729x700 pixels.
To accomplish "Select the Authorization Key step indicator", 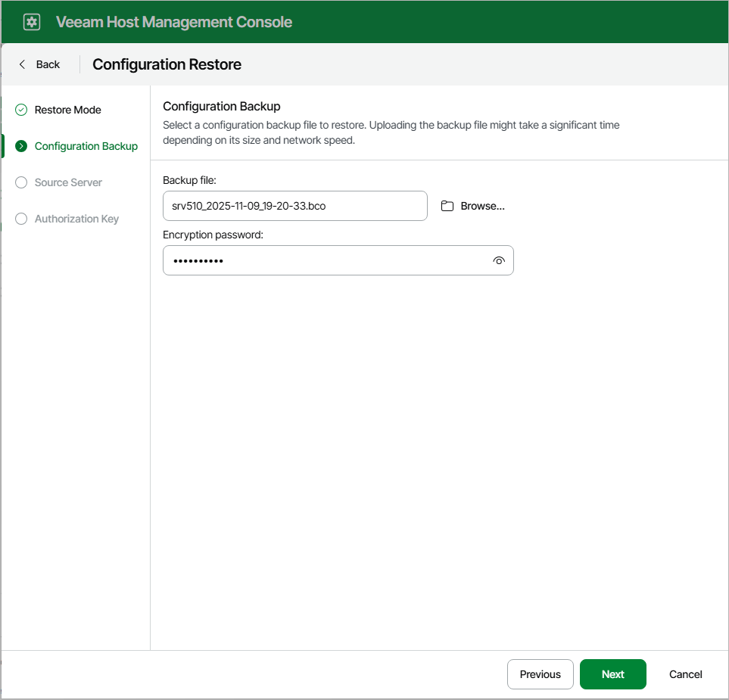I will click(76, 219).
